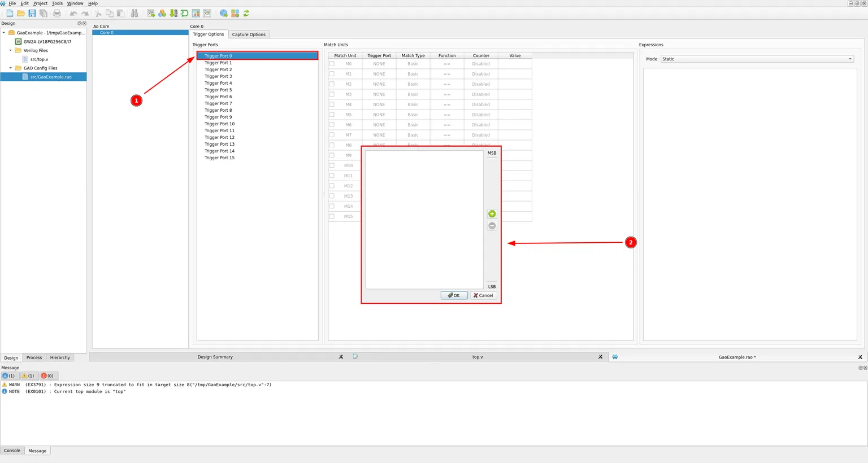Click the green refresh arrows toolbar icon
Viewport: 868px width, 463px height.
point(246,13)
